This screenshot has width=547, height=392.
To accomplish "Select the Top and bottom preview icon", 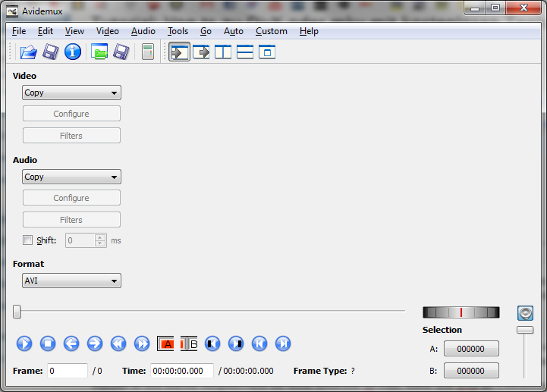I will pyautogui.click(x=245, y=52).
